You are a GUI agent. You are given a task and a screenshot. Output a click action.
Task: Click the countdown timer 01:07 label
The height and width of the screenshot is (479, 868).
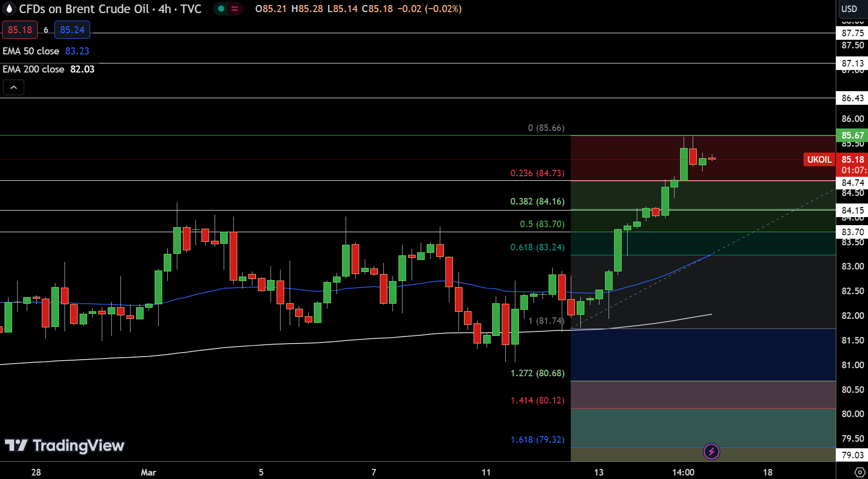pos(854,170)
